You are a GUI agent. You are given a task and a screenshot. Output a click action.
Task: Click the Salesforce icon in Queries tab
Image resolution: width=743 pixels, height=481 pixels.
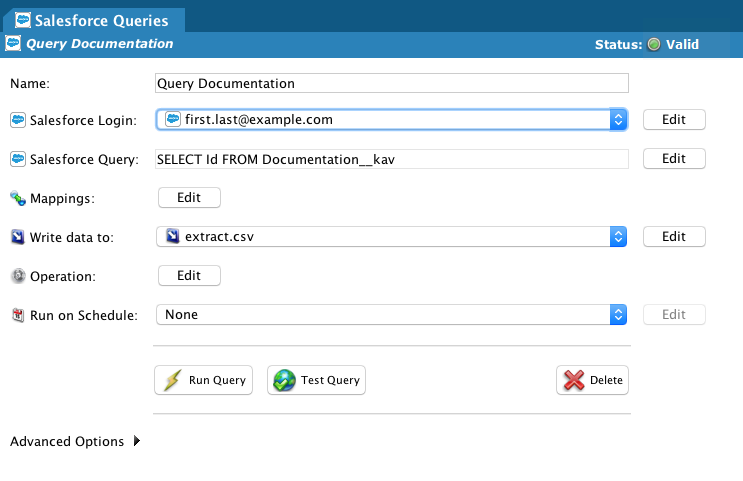click(23, 20)
